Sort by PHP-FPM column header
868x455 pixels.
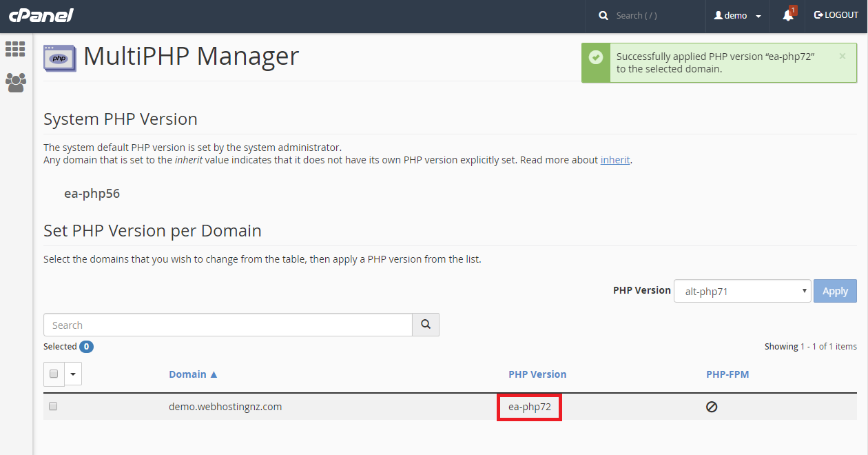pyautogui.click(x=727, y=374)
